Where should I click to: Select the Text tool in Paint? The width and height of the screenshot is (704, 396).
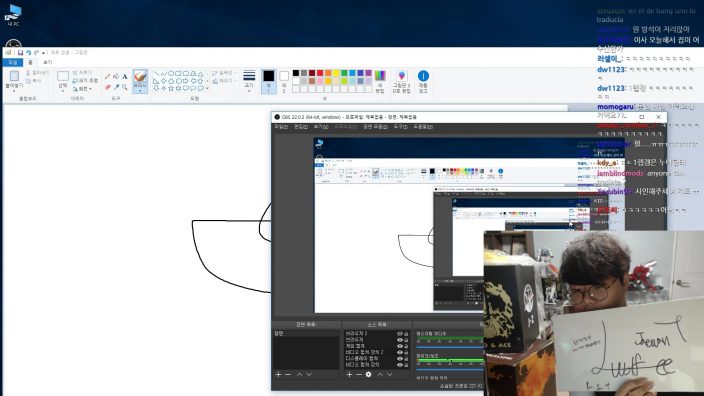click(x=124, y=77)
